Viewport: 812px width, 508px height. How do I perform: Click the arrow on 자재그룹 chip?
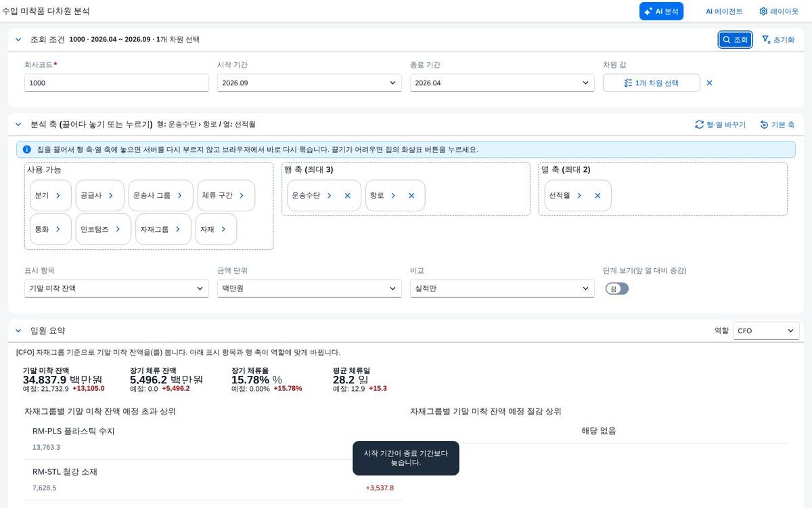[x=178, y=229]
